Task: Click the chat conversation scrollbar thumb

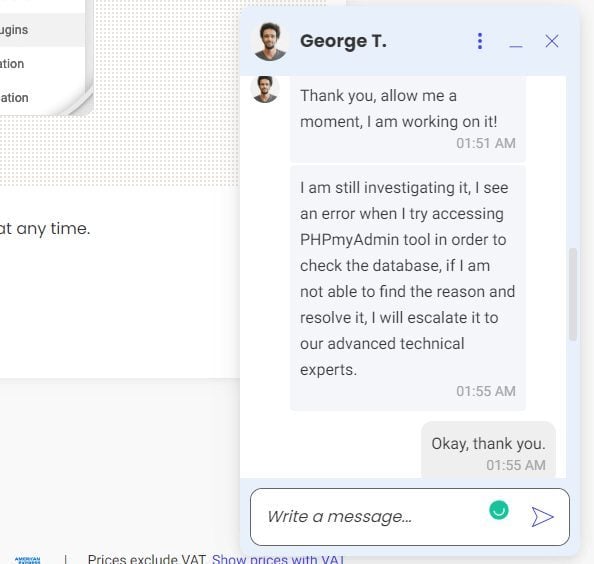Action: [x=573, y=294]
